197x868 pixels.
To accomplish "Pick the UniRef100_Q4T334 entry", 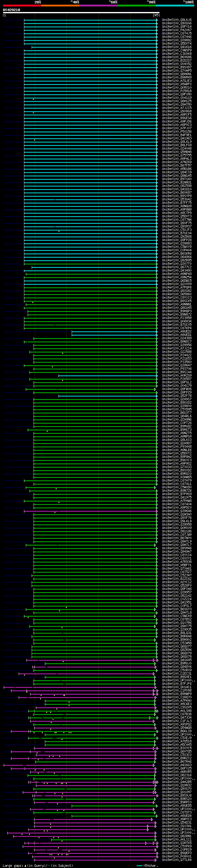I will pos(177,717).
